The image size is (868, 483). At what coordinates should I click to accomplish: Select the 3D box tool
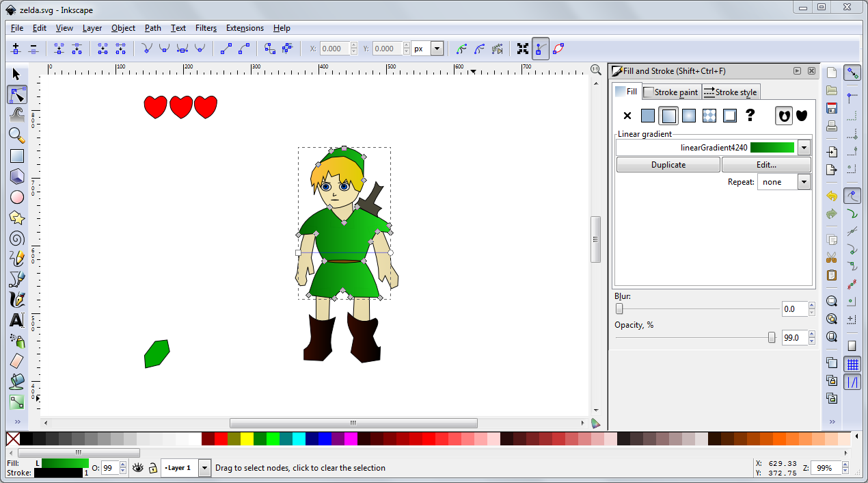(17, 177)
